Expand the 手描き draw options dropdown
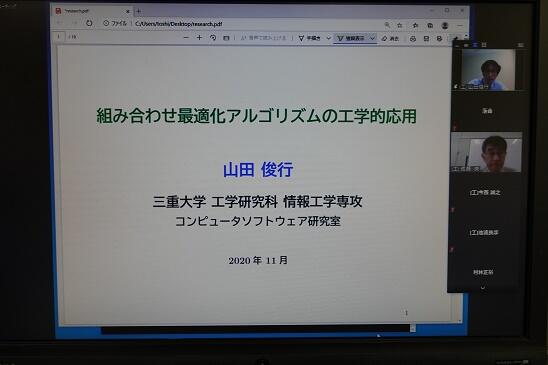The height and width of the screenshot is (365, 548). pos(329,38)
